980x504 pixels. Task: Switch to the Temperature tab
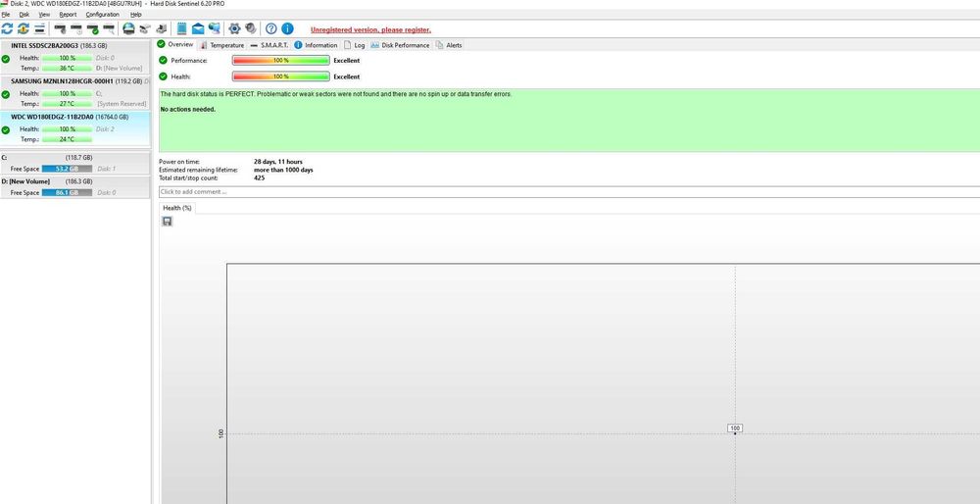coord(221,45)
